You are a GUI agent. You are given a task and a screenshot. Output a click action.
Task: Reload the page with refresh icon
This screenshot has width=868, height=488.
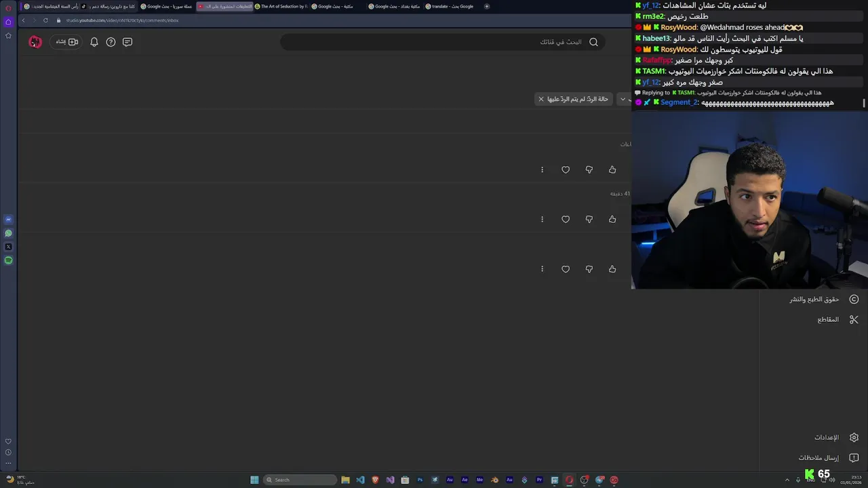[45, 20]
